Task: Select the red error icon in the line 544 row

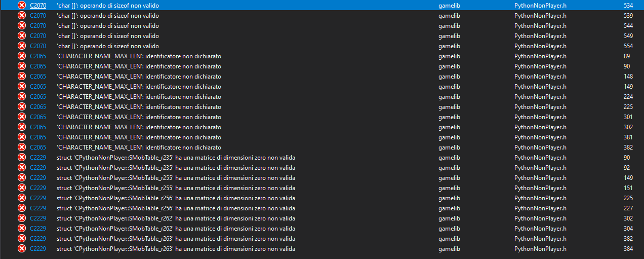Action: coord(22,25)
